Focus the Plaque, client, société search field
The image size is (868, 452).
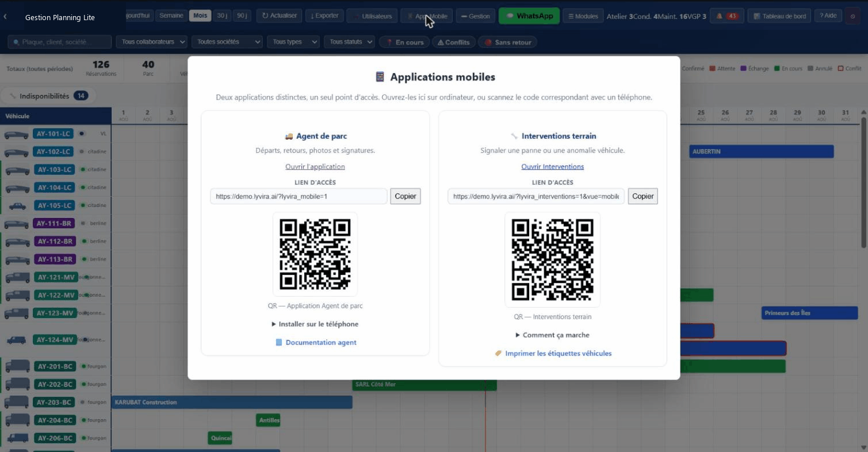[60, 42]
